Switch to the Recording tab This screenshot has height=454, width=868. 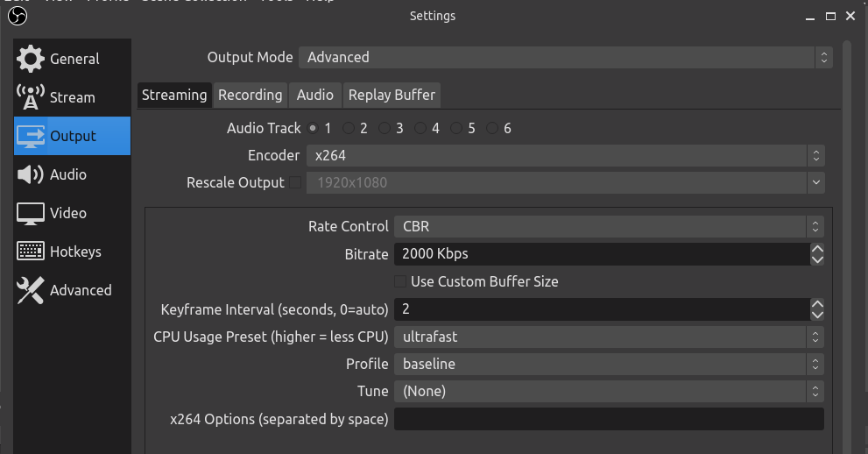251,95
